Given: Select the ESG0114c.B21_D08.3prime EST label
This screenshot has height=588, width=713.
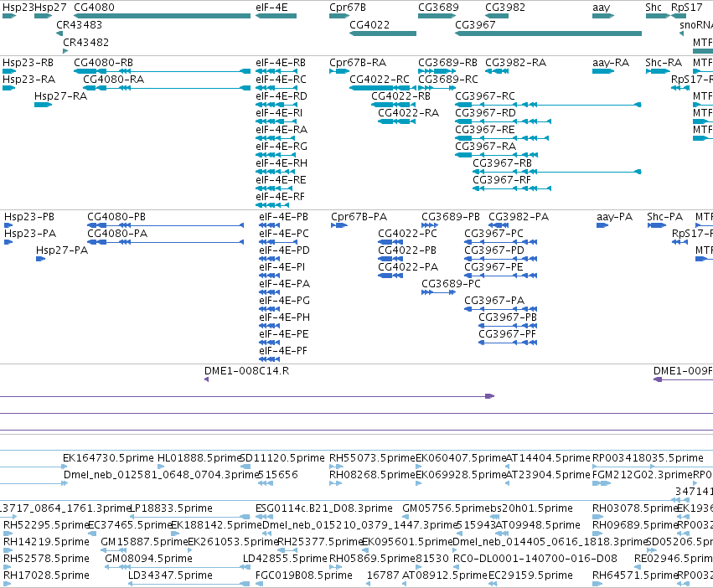Looking at the screenshot, I should click(x=323, y=508).
